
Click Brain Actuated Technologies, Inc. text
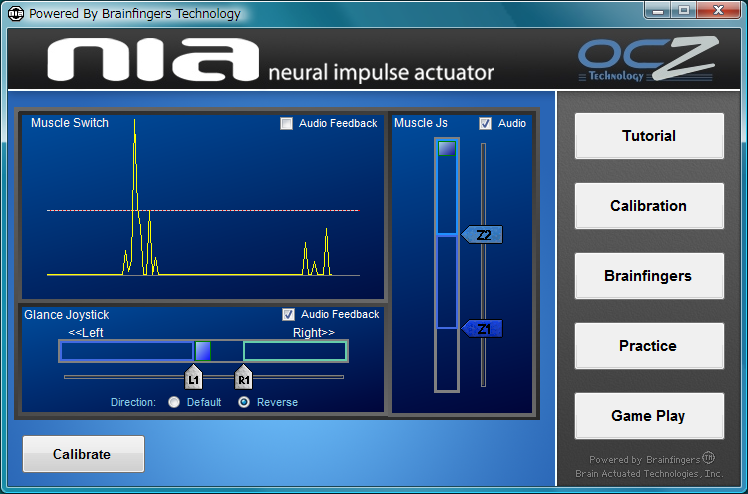click(649, 473)
